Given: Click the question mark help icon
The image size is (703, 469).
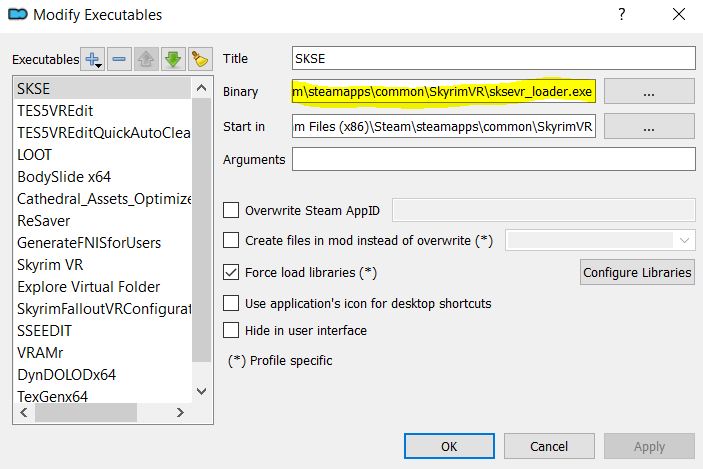Looking at the screenshot, I should (621, 14).
